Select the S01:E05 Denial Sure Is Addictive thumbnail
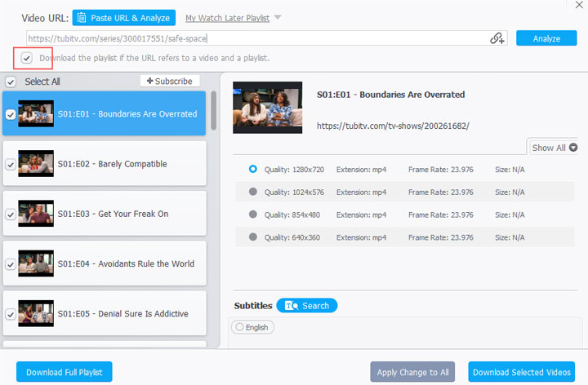The height and width of the screenshot is (385, 588). pyautogui.click(x=36, y=313)
